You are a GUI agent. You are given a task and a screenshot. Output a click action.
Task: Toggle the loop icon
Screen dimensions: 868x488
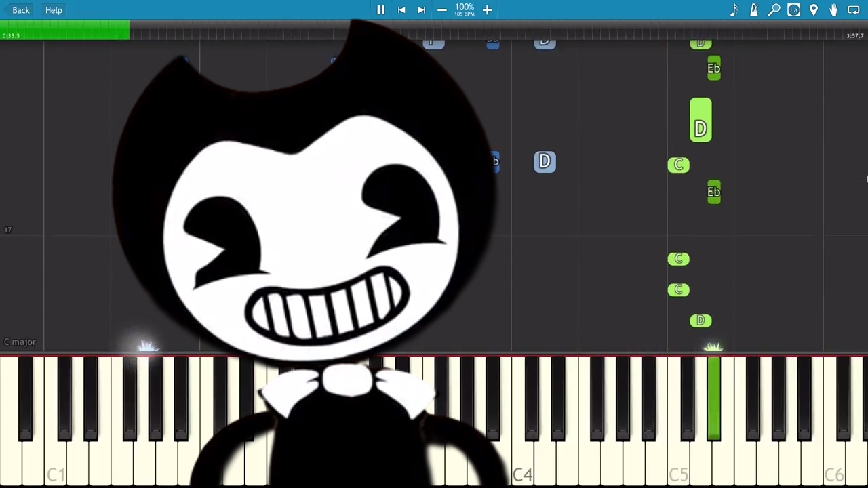click(x=854, y=10)
